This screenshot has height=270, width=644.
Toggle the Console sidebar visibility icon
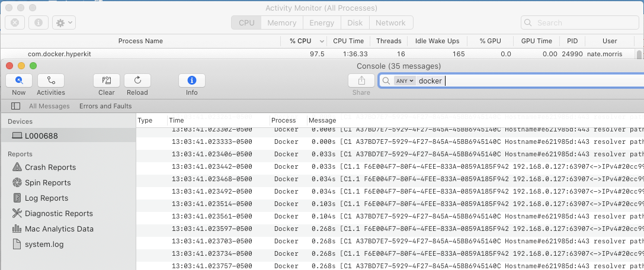[x=15, y=106]
